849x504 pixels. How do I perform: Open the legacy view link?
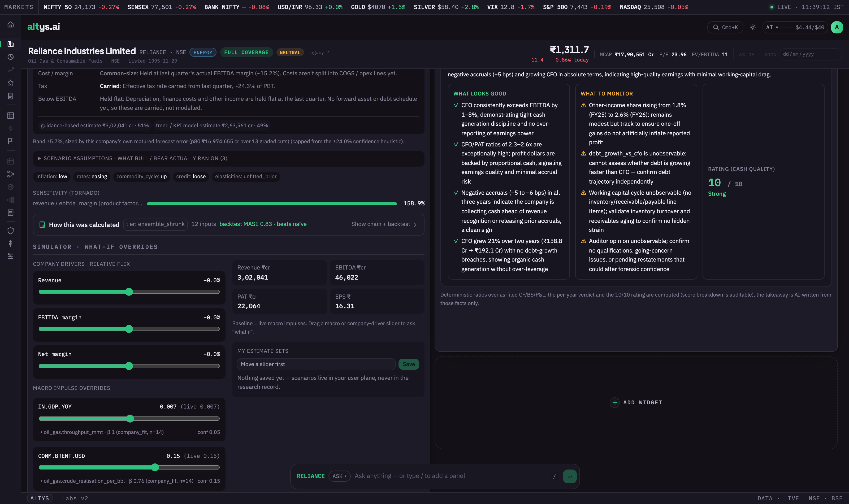318,53
